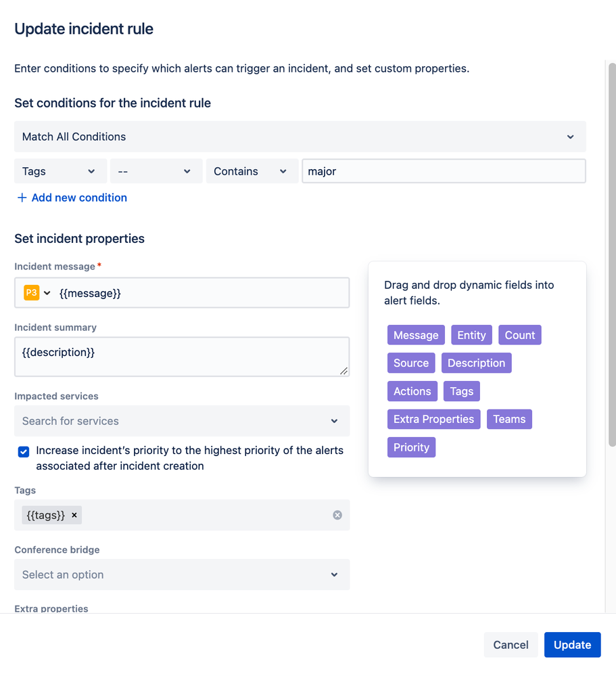This screenshot has height=676, width=616.
Task: Click the condition value field containing major
Action: (x=444, y=172)
